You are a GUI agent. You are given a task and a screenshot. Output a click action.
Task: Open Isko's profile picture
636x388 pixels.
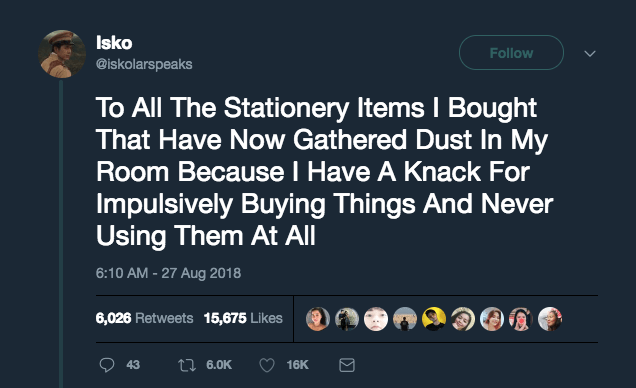62,54
